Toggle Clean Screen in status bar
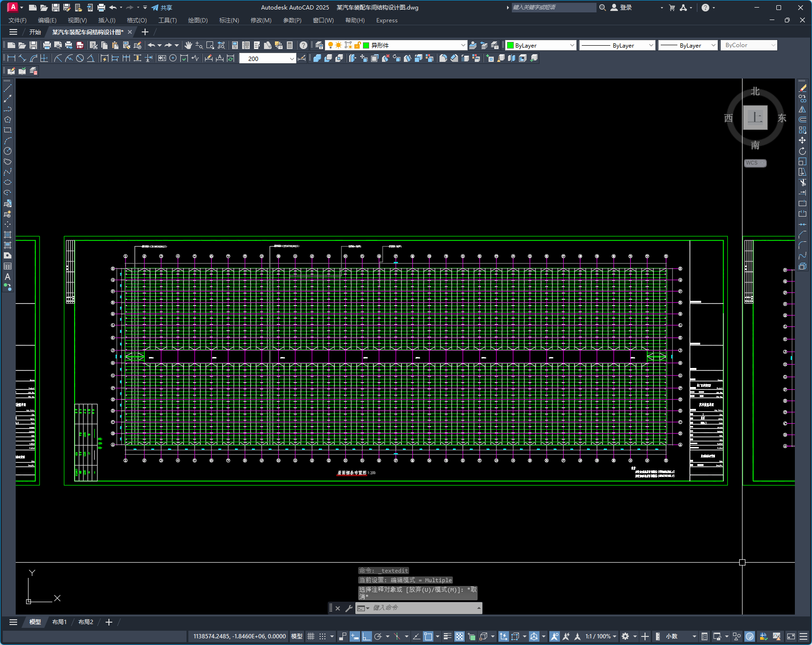The width and height of the screenshot is (812, 645). (x=791, y=636)
